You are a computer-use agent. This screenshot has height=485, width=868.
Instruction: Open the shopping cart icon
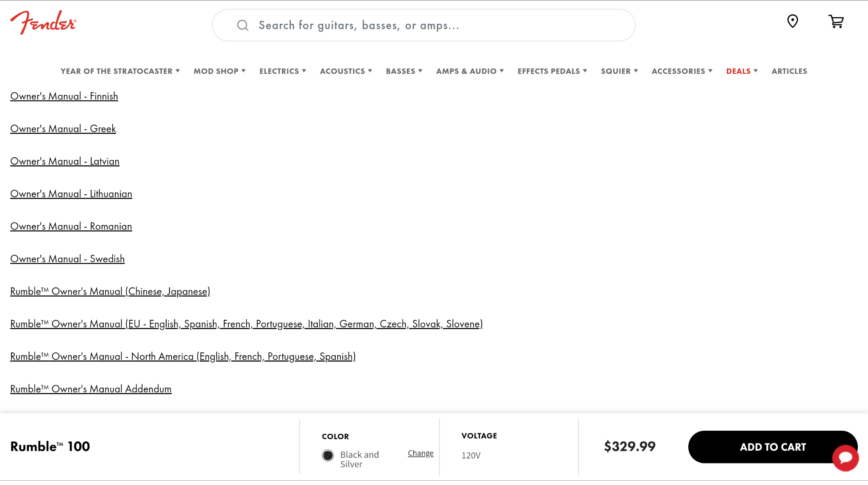point(836,21)
